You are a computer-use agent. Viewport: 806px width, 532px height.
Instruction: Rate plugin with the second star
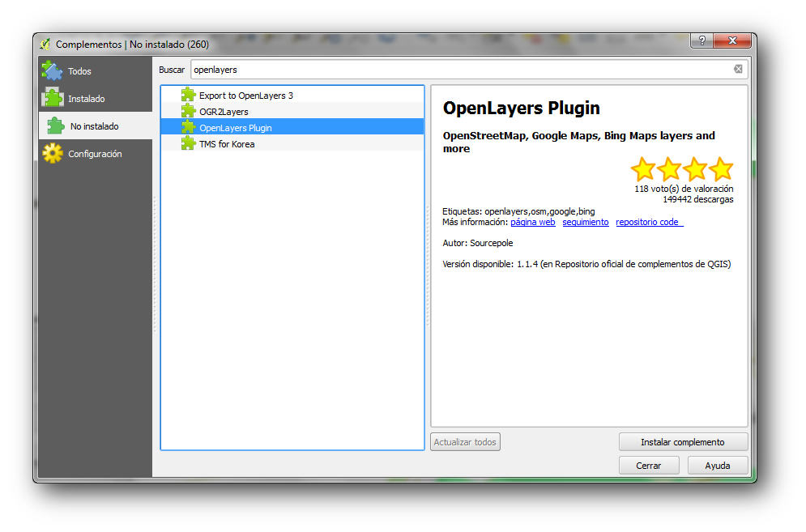pos(669,169)
